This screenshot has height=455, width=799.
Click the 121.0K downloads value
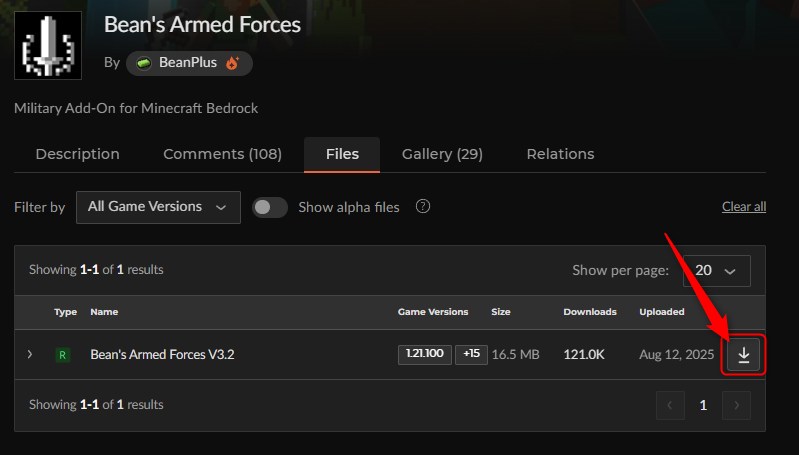583,355
